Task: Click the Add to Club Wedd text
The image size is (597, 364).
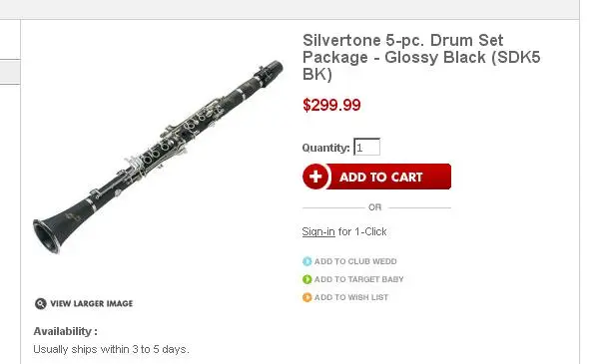Action: pos(355,261)
